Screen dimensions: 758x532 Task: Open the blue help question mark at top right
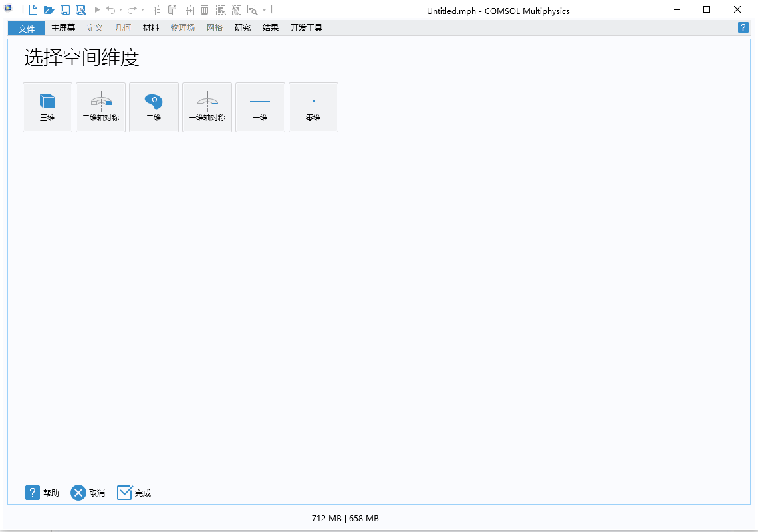pos(743,27)
